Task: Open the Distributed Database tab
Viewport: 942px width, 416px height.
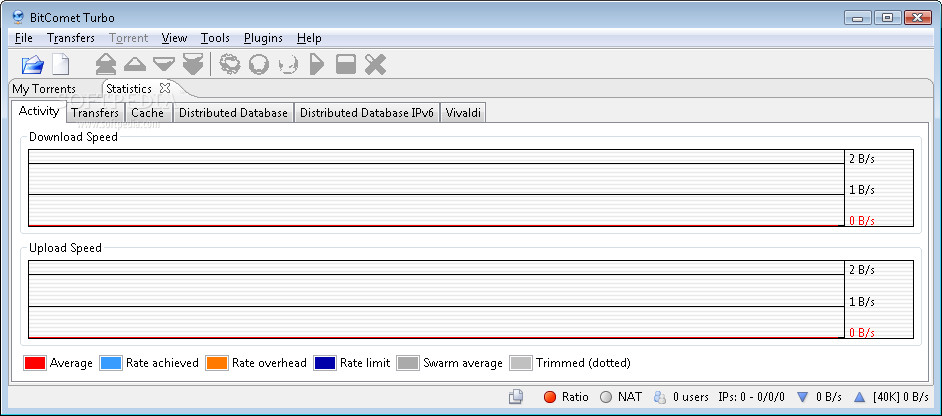Action: (x=233, y=112)
